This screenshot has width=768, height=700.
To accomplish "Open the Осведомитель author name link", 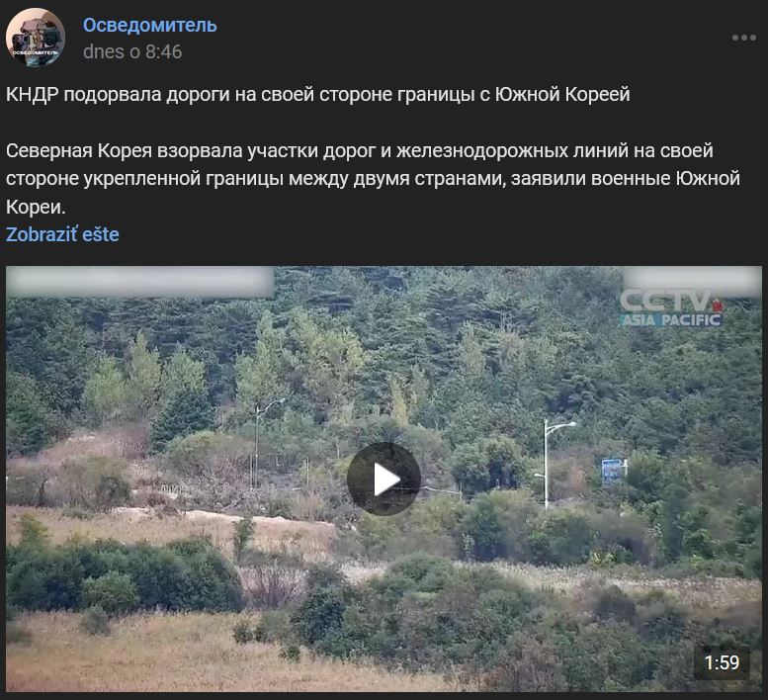I will click(x=149, y=25).
